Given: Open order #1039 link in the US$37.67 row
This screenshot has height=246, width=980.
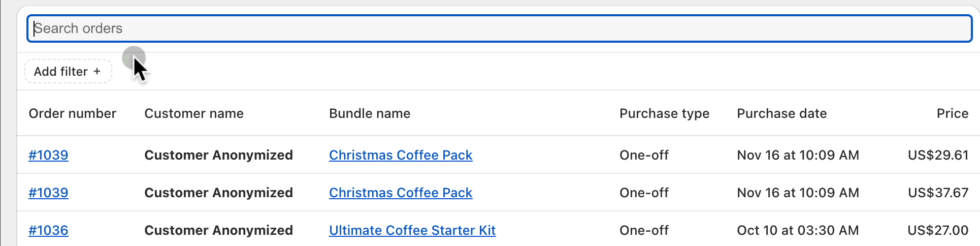Looking at the screenshot, I should point(48,193).
